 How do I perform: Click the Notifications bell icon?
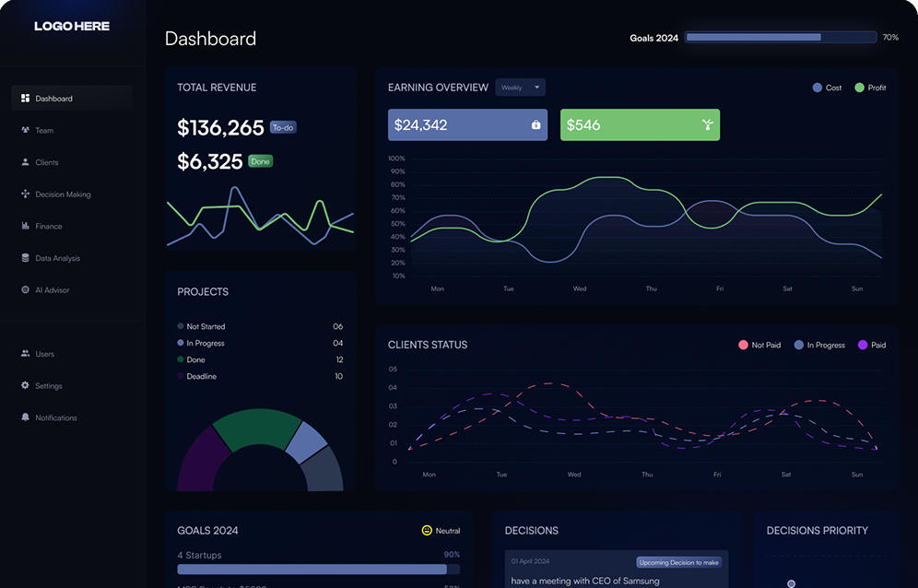click(x=26, y=417)
